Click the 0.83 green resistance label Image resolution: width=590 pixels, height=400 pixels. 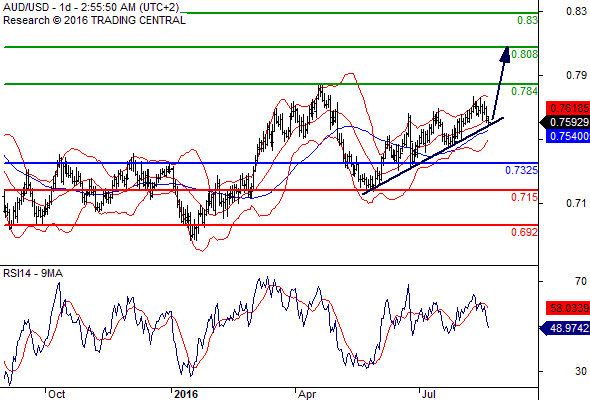pos(527,20)
